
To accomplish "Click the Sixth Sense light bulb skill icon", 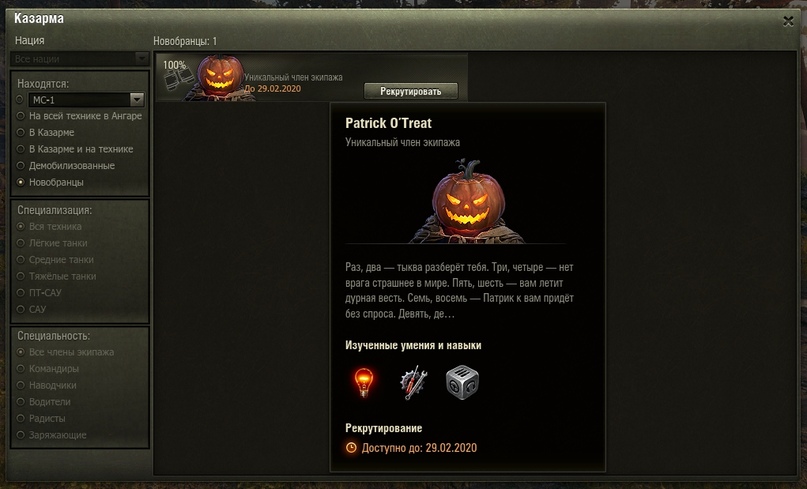I will pos(364,382).
